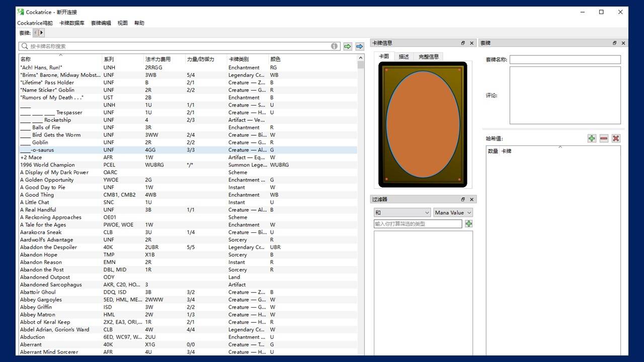Open the 视图 menu
Viewport: 644px width, 362px height.
[x=123, y=23]
